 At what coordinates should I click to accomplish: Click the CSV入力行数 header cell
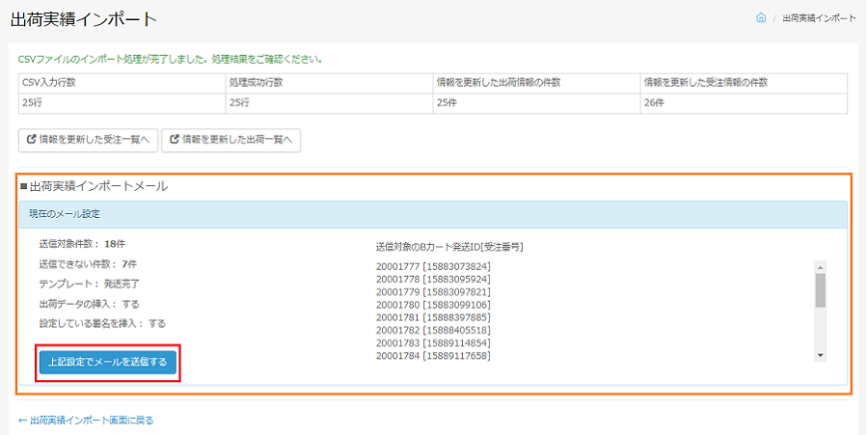click(122, 83)
